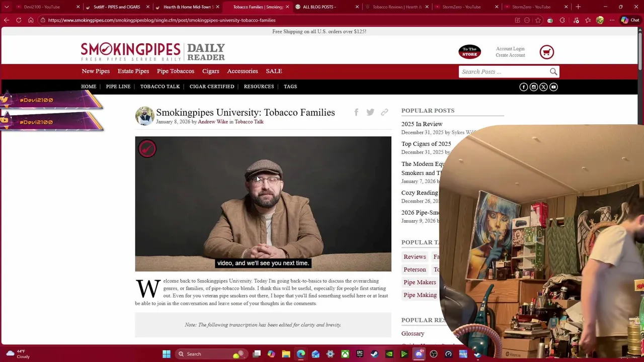The width and height of the screenshot is (644, 362).
Task: Open browser Extensions puzzle icon
Action: coord(562,20)
